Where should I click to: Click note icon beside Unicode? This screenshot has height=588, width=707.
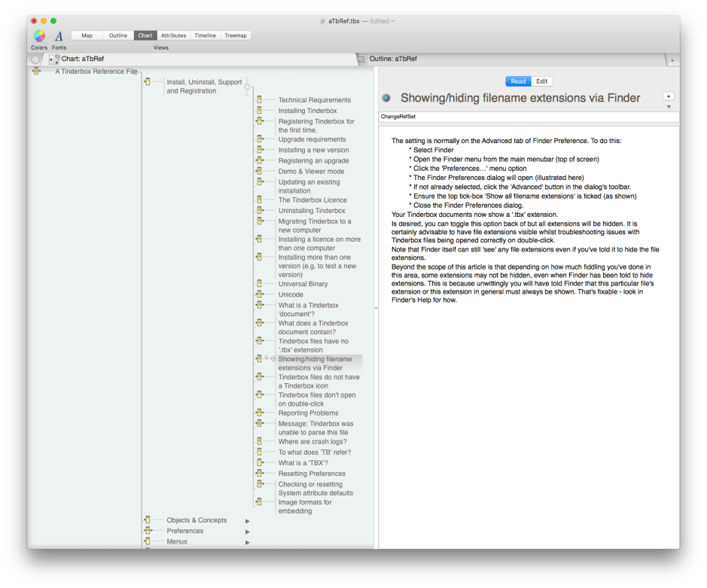[x=260, y=294]
